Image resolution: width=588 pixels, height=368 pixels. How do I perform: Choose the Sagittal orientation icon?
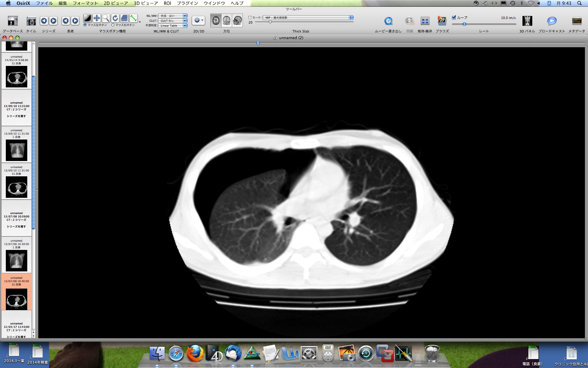237,21
